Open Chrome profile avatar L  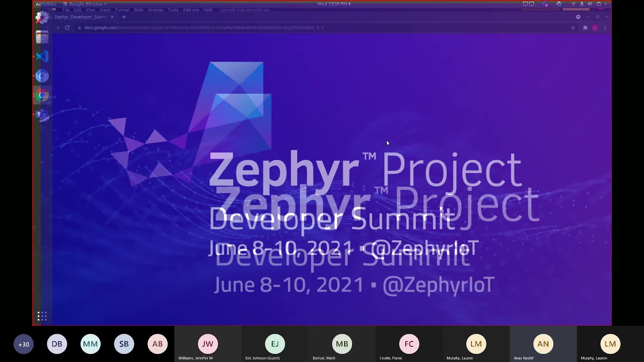pos(595,28)
